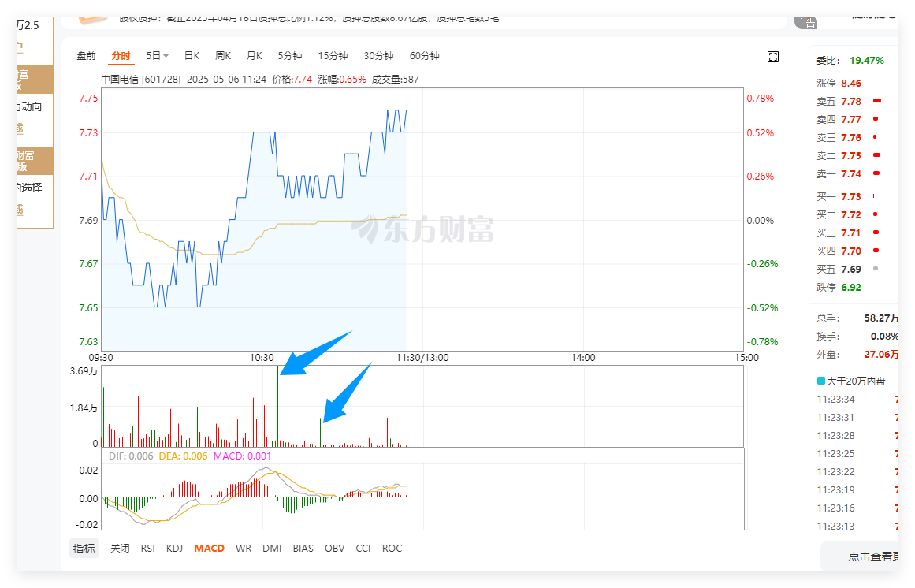
Task: Click the 外盘 value 27.06万
Action: [x=881, y=354]
